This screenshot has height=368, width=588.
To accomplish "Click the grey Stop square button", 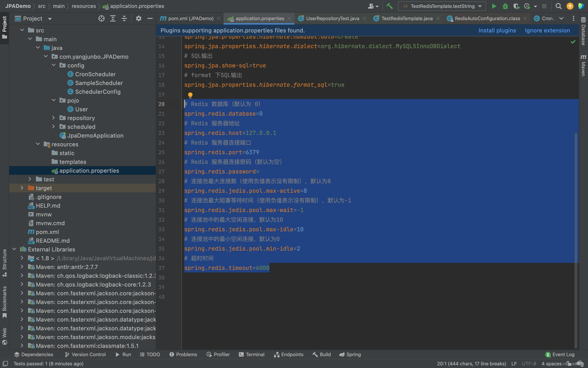I will point(544,6).
